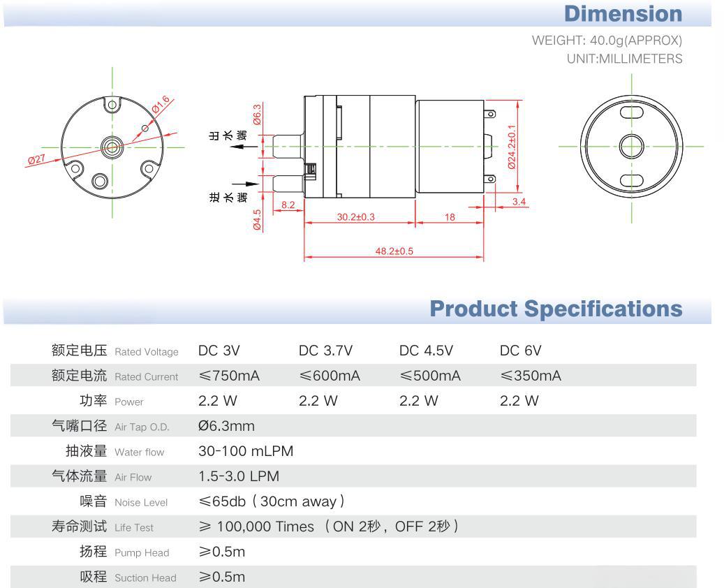This screenshot has height=588, width=724.
Task: Click the Water flow 30-100 mLPM value
Action: click(x=246, y=451)
